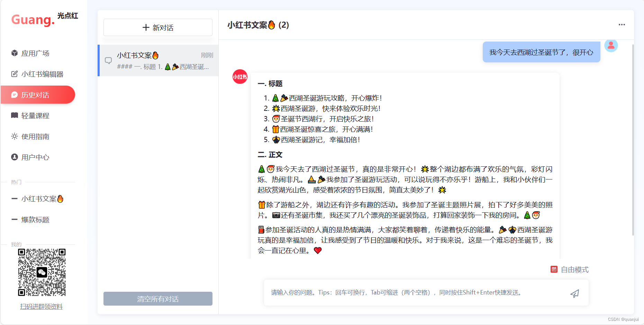Click the chat area vertical scrollbar
The width and height of the screenshot is (644, 325).
click(x=633, y=140)
